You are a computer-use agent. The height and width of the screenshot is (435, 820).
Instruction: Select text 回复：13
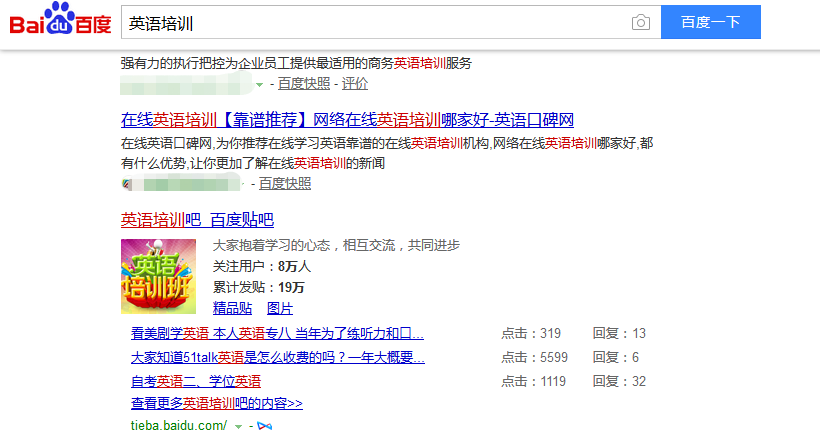[x=619, y=334]
